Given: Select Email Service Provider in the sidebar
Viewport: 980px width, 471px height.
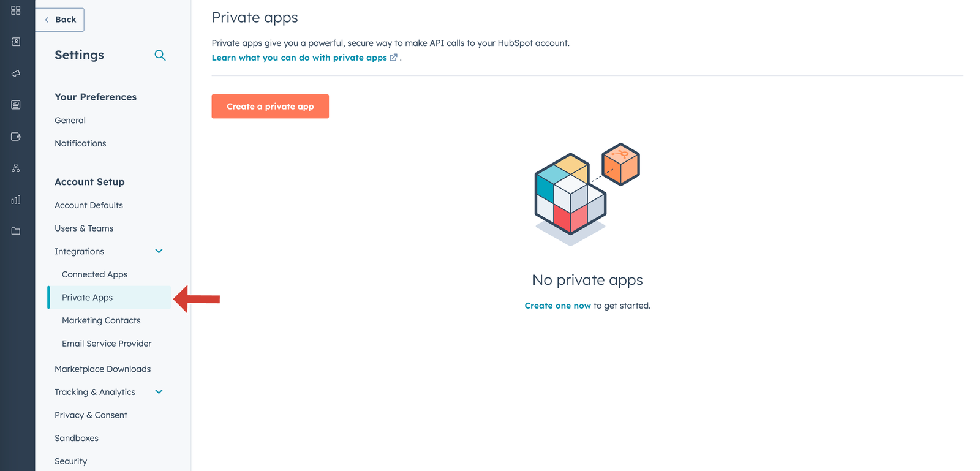Looking at the screenshot, I should click(106, 343).
